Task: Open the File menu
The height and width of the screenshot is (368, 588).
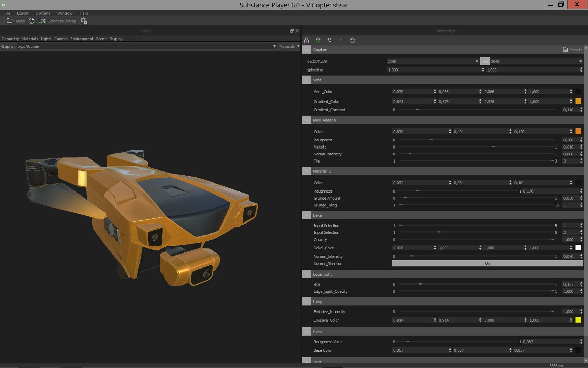Action: coord(7,13)
